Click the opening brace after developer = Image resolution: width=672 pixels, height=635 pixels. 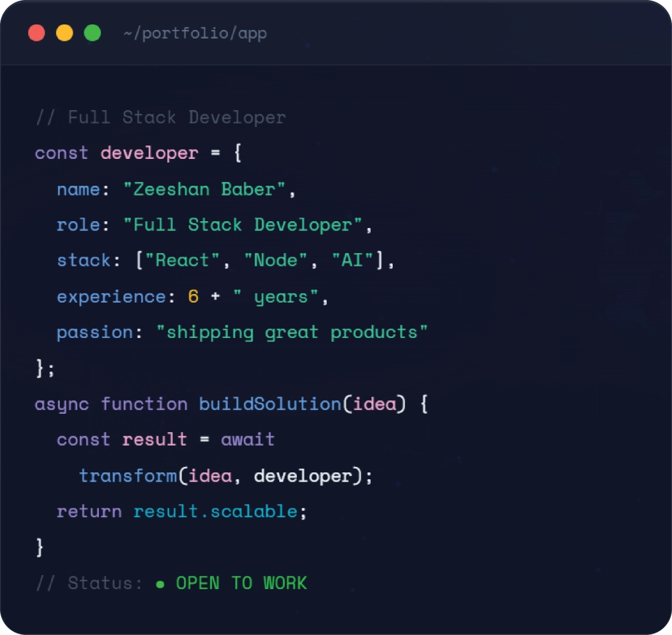pos(238,153)
